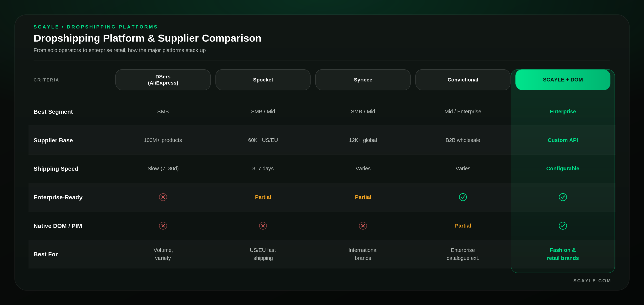Click Convictional's Partial Native DOM cell
The image size is (644, 305).
click(x=463, y=226)
